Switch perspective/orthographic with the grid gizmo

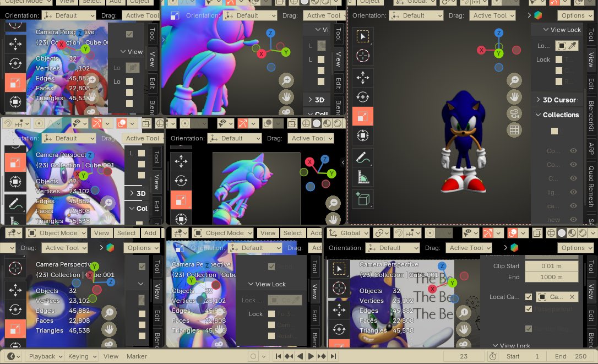click(514, 130)
